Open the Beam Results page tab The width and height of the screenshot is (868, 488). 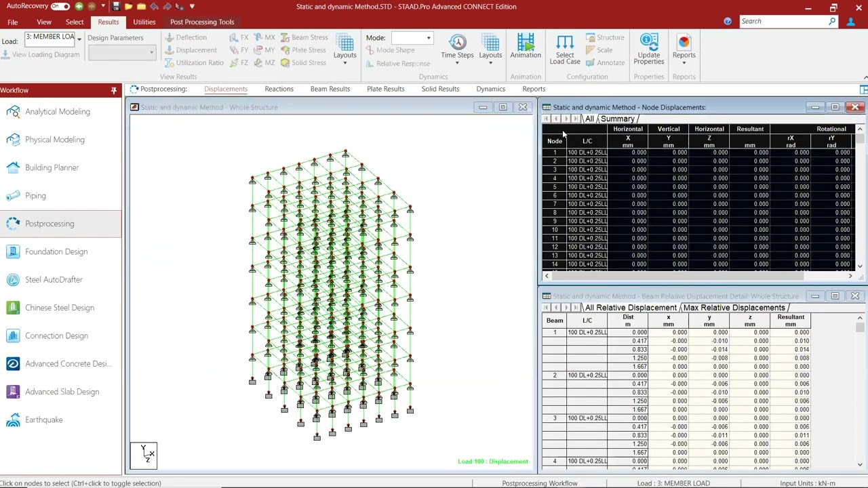click(x=330, y=89)
